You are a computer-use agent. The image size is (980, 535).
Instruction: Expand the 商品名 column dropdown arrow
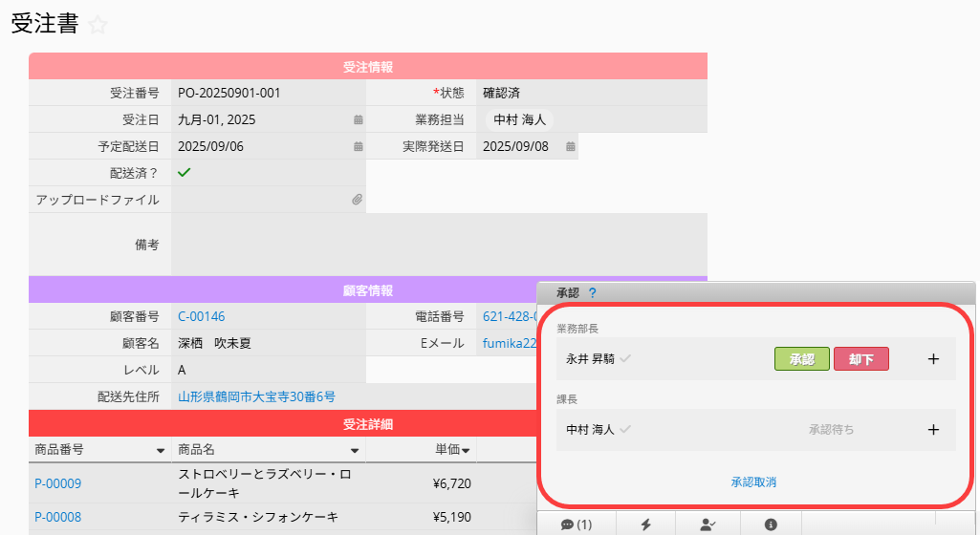[355, 450]
